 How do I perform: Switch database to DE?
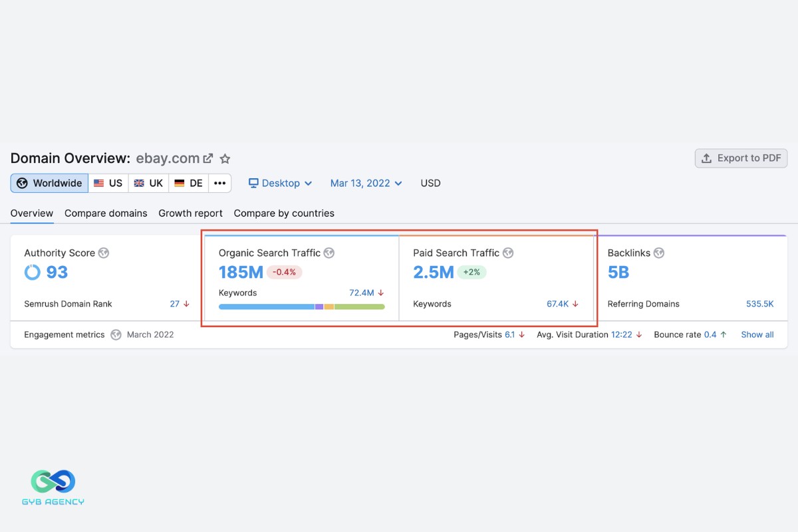tap(188, 183)
